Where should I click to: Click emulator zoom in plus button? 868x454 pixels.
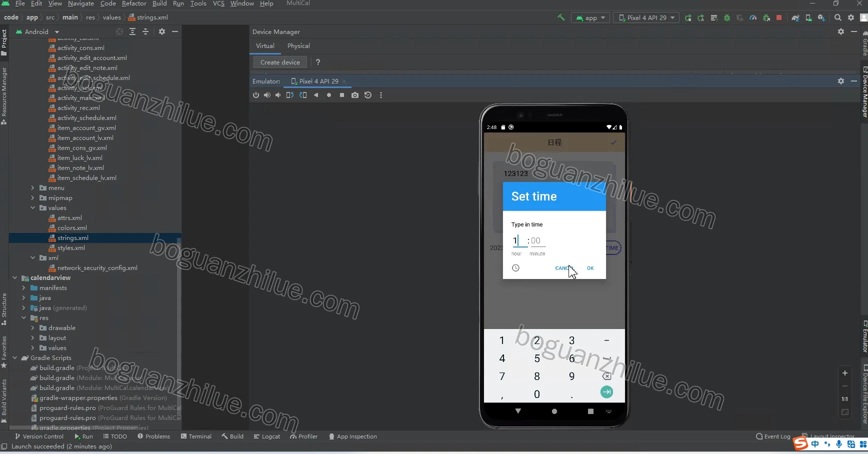[845, 373]
